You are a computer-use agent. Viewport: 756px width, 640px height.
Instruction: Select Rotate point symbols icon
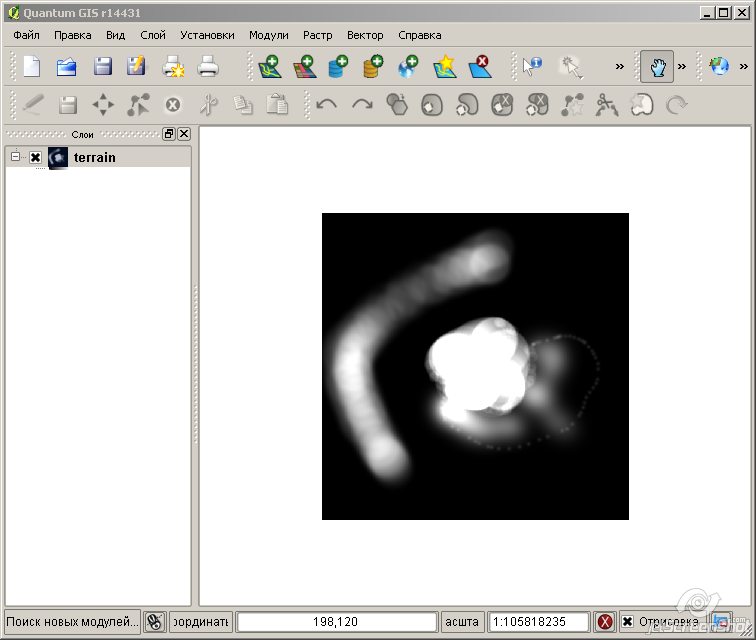(x=676, y=105)
